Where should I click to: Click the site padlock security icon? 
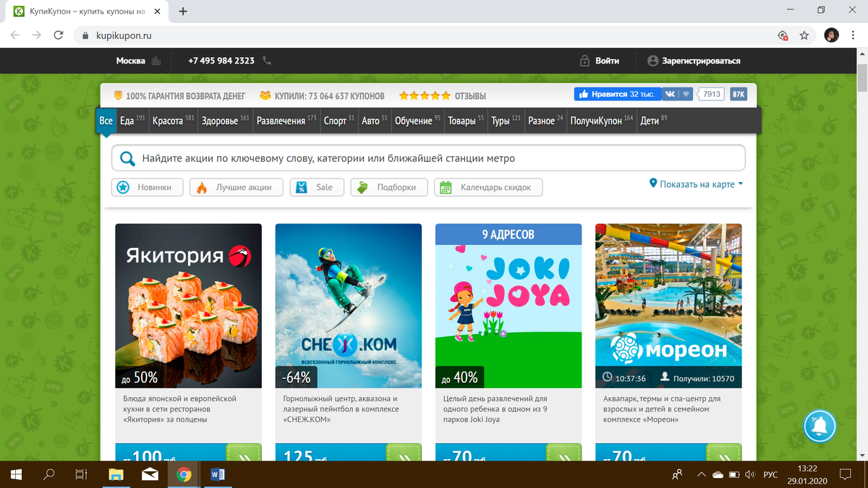point(85,35)
